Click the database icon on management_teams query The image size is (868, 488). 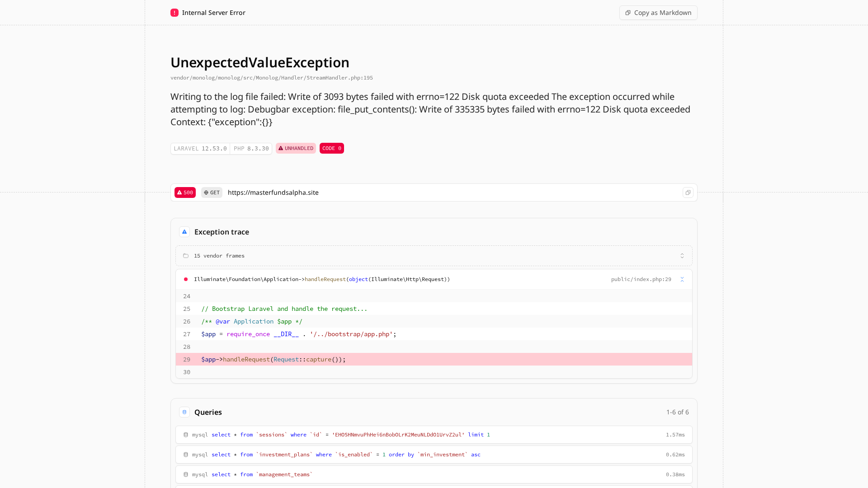point(186,474)
